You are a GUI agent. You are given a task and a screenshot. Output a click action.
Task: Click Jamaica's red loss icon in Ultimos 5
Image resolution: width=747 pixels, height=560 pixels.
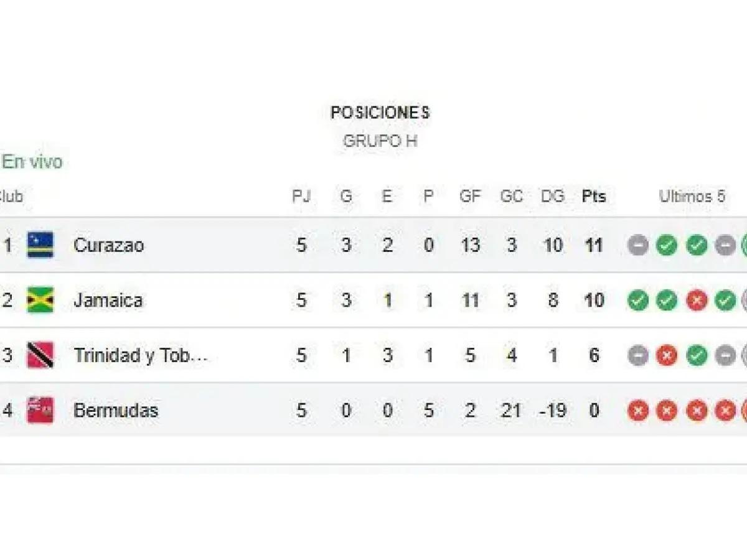click(x=697, y=300)
